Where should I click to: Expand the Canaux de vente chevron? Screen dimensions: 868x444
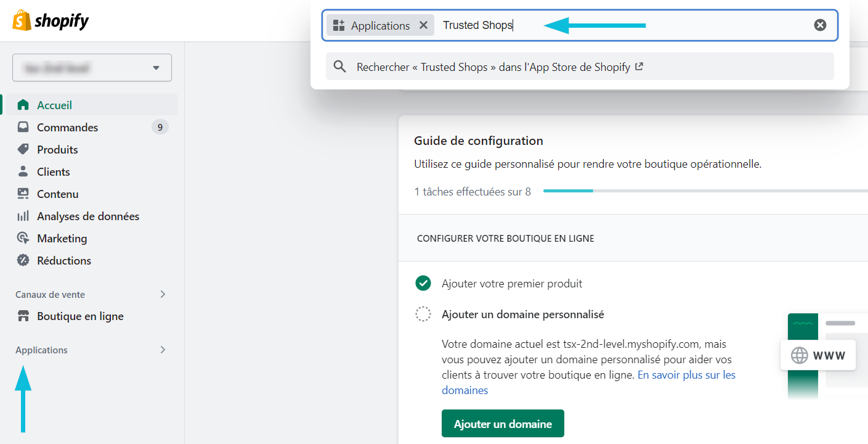coord(163,294)
